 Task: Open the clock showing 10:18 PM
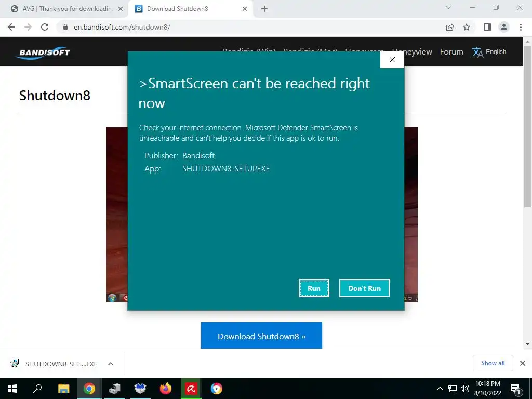tap(487, 389)
